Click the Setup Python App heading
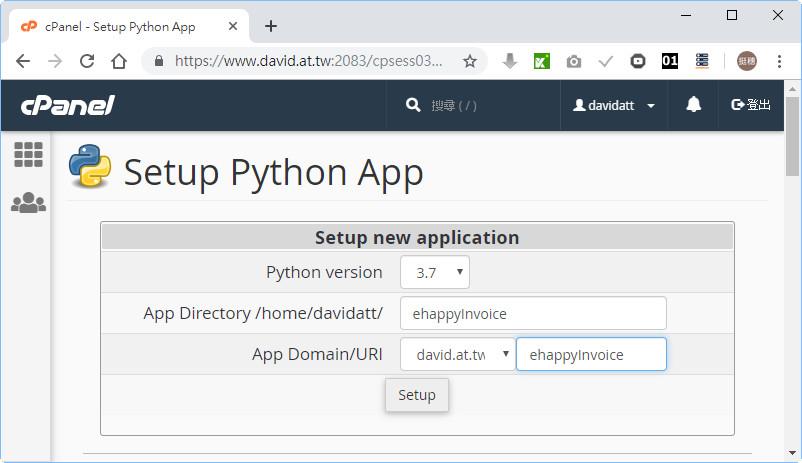This screenshot has height=463, width=802. click(274, 173)
